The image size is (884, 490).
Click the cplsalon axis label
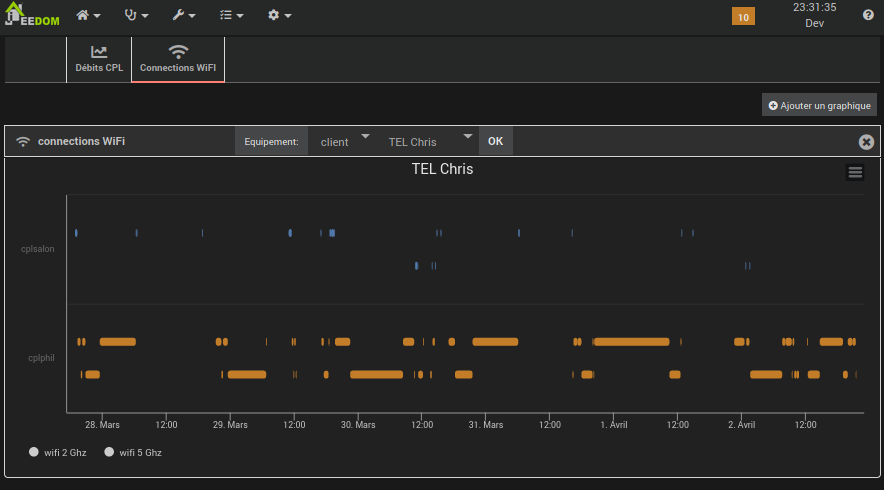38,249
